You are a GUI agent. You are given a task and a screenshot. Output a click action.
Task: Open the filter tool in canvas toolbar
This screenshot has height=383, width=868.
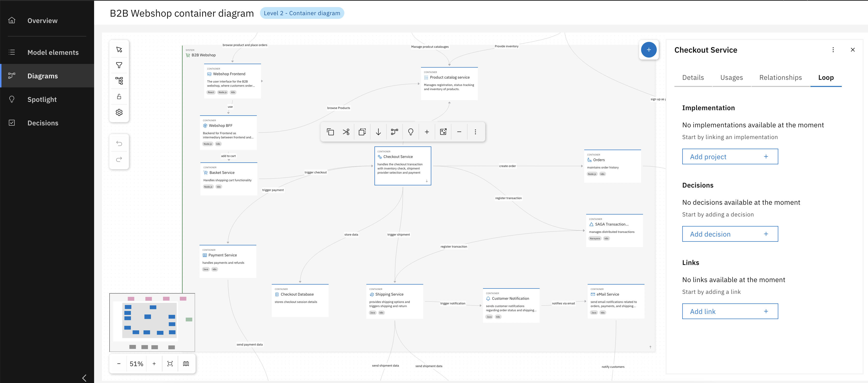coord(119,65)
